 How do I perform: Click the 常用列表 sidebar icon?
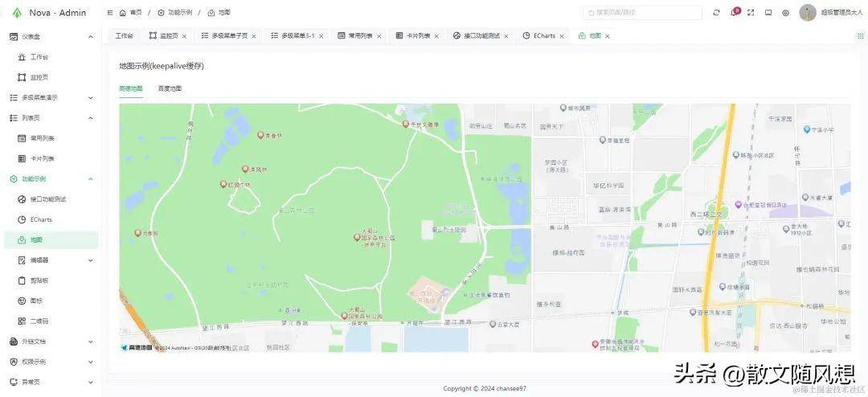click(x=22, y=138)
